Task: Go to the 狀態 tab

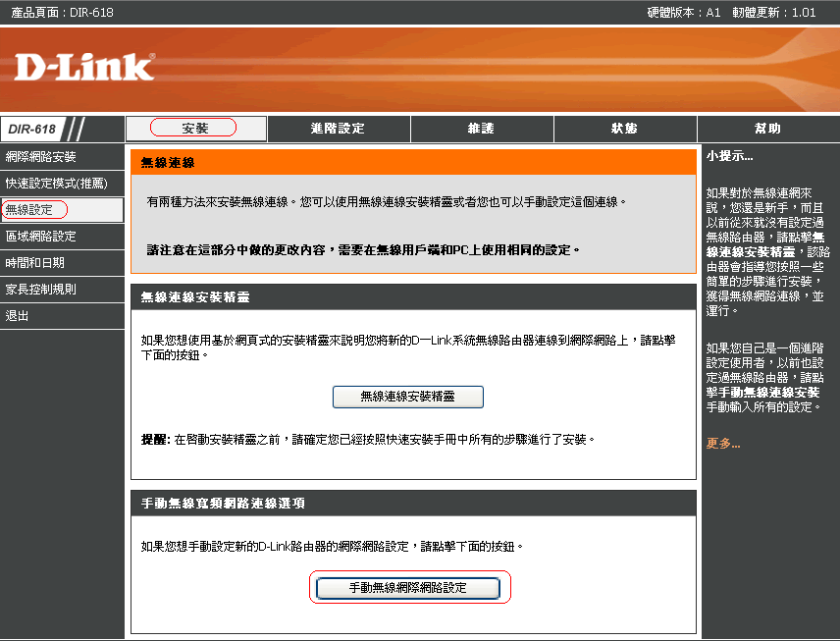Action: point(625,129)
